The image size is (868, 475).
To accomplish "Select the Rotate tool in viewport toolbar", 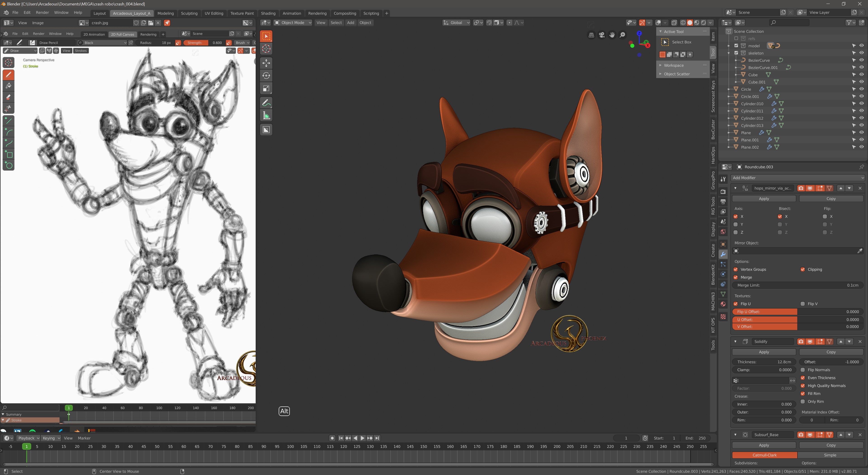I will (266, 76).
